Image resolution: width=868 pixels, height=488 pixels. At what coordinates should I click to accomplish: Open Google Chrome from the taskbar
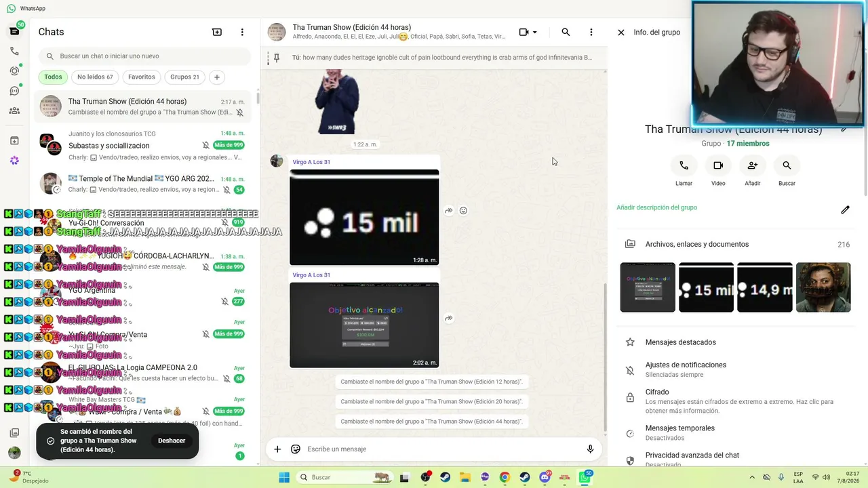point(505,477)
